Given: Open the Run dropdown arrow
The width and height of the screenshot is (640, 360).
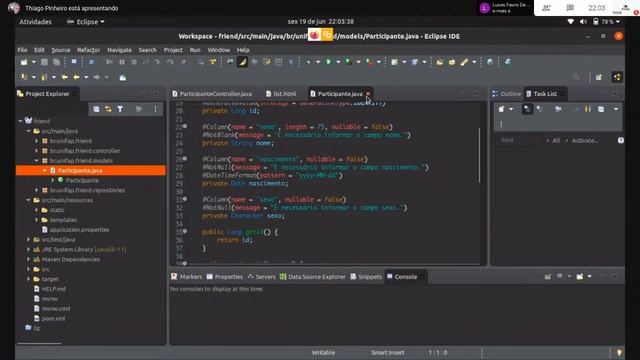Looking at the screenshot, I should [338, 62].
